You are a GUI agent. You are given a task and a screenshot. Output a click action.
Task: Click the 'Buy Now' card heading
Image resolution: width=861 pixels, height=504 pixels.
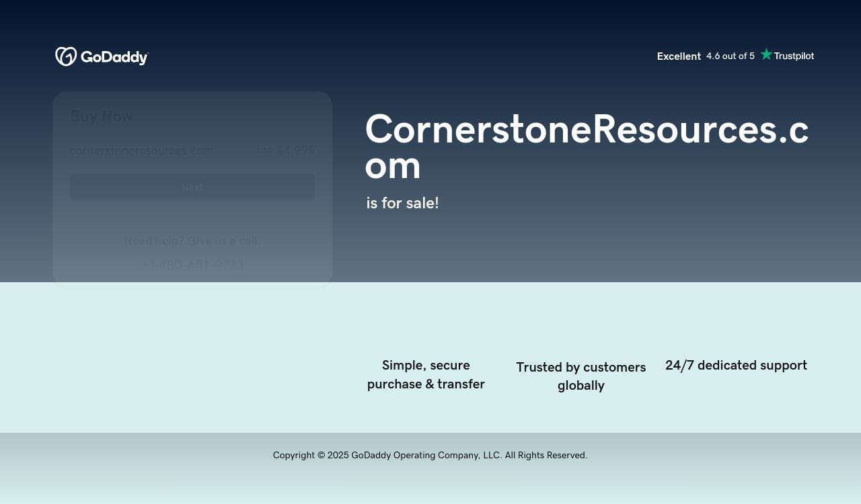(x=102, y=116)
